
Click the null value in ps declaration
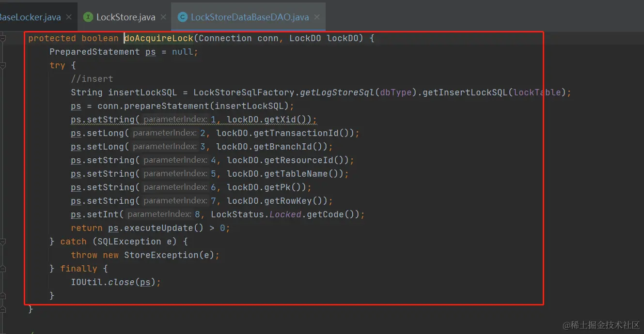pos(183,52)
